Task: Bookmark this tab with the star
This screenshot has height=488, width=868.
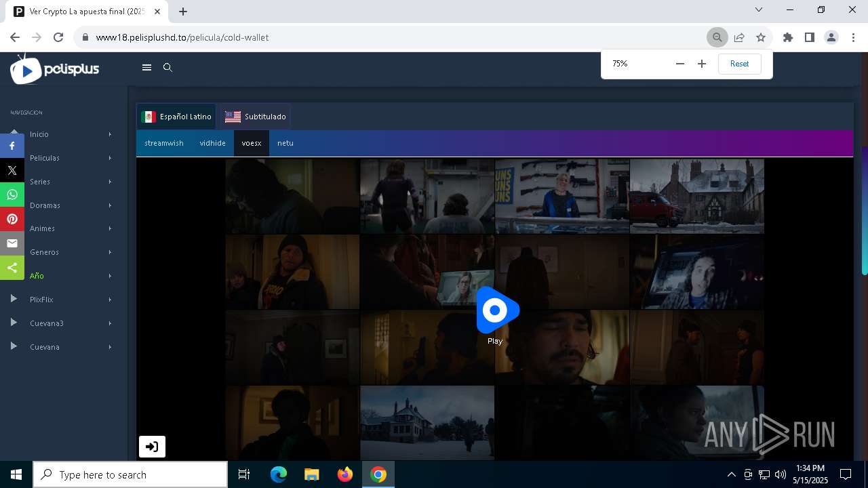Action: [761, 37]
